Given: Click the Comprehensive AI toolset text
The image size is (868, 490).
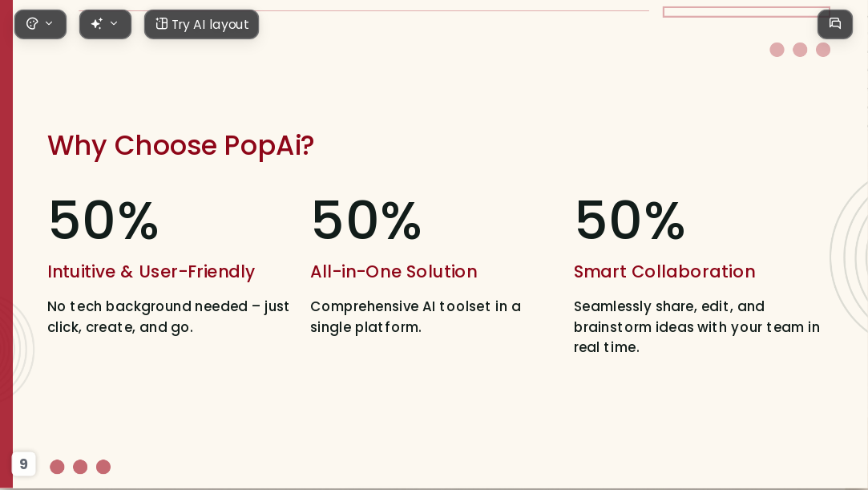Looking at the screenshot, I should coord(416,317).
